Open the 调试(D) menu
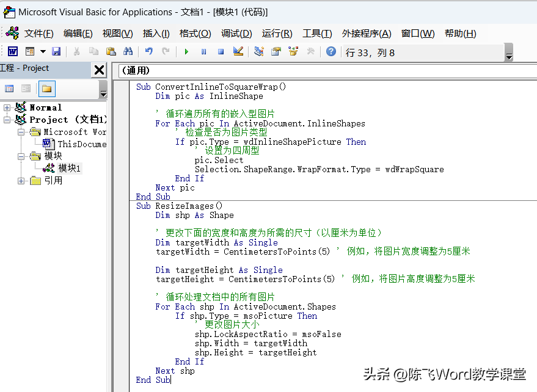This screenshot has height=392, width=537. coord(236,34)
